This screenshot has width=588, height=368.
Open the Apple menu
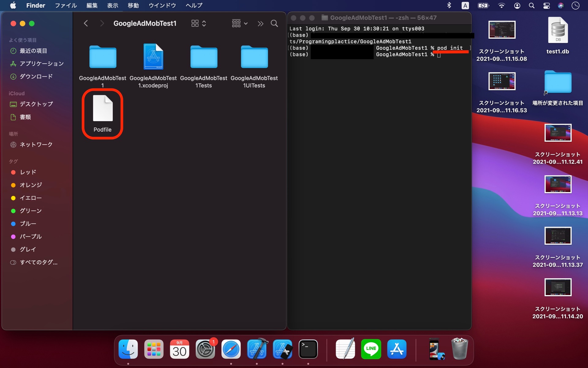click(x=13, y=6)
